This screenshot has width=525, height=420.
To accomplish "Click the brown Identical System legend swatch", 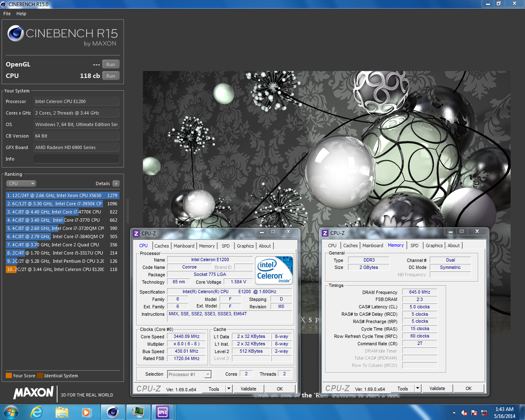I will pyautogui.click(x=40, y=376).
